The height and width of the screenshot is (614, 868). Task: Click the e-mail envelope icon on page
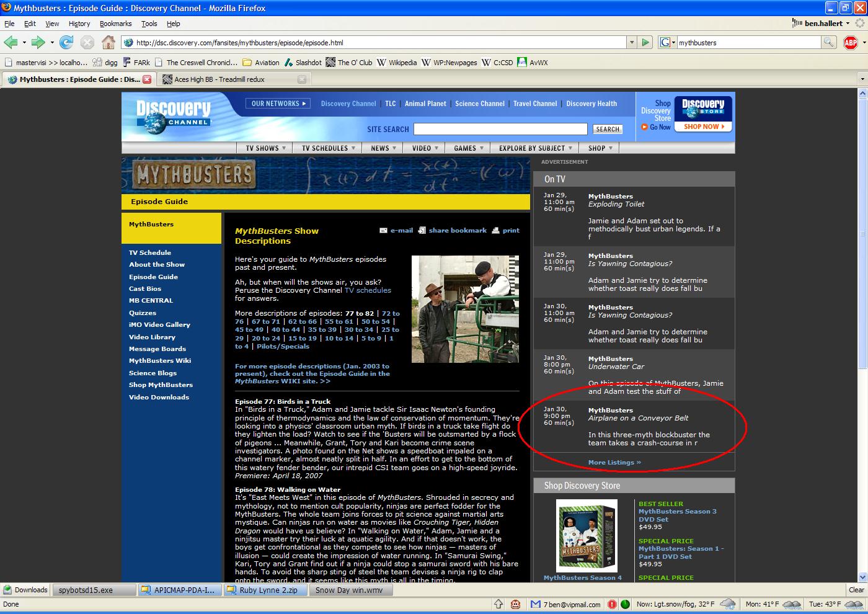[x=383, y=230]
